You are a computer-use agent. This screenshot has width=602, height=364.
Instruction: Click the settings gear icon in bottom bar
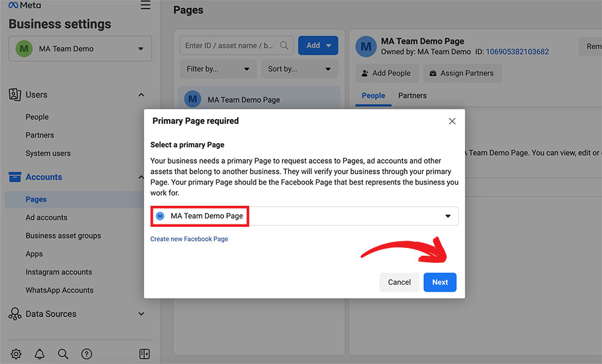coord(16,354)
